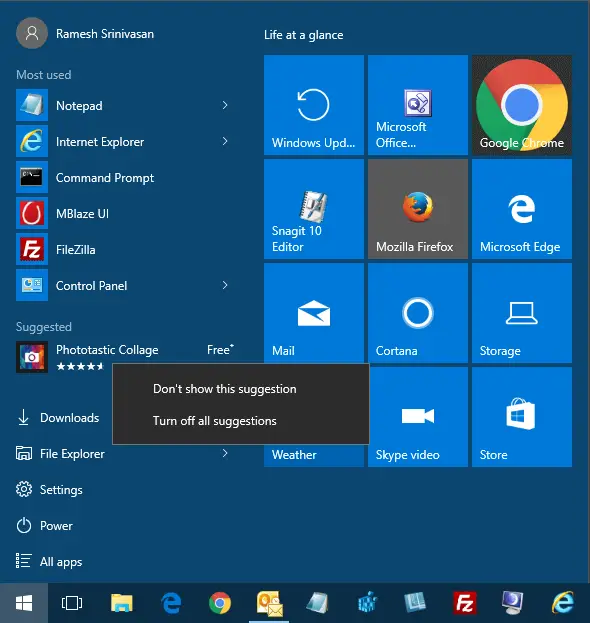Open Control Panel from Most used
The height and width of the screenshot is (623, 590).
(123, 285)
